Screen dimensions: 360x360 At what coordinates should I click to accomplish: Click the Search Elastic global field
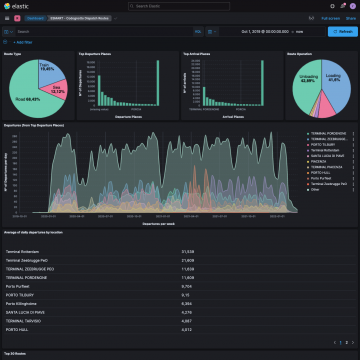click(179, 6)
